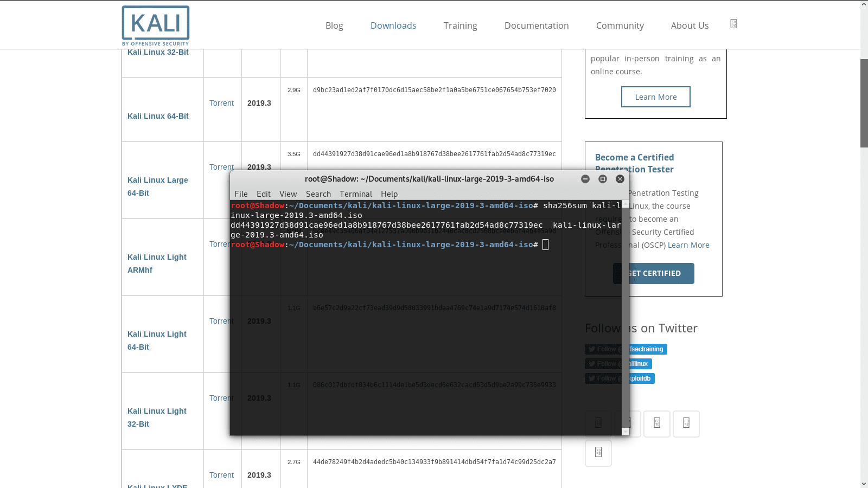The height and width of the screenshot is (488, 868).
Task: Click the Follow offsectraining Twitter button
Action: pyautogui.click(x=626, y=349)
